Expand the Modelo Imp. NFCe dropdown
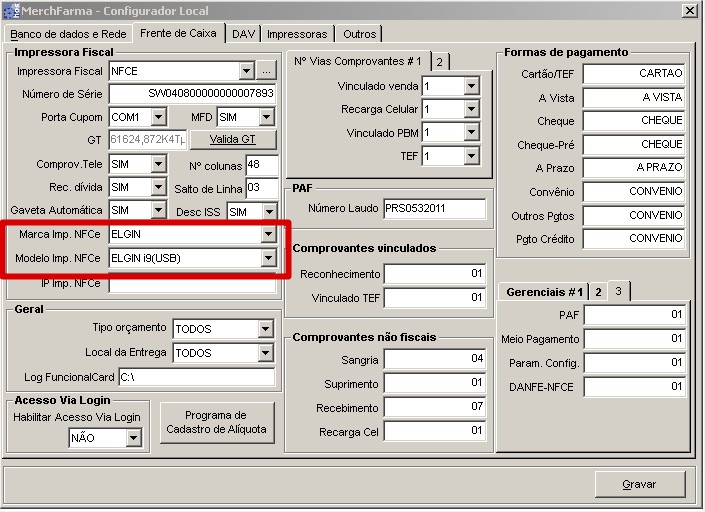The width and height of the screenshot is (705, 512). (267, 259)
